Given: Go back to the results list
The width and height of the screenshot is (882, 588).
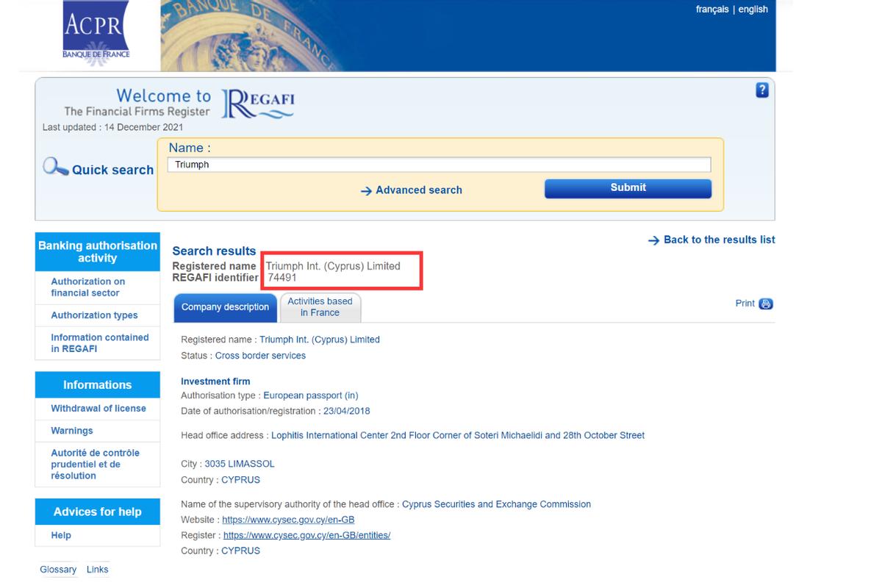Looking at the screenshot, I should [x=719, y=240].
